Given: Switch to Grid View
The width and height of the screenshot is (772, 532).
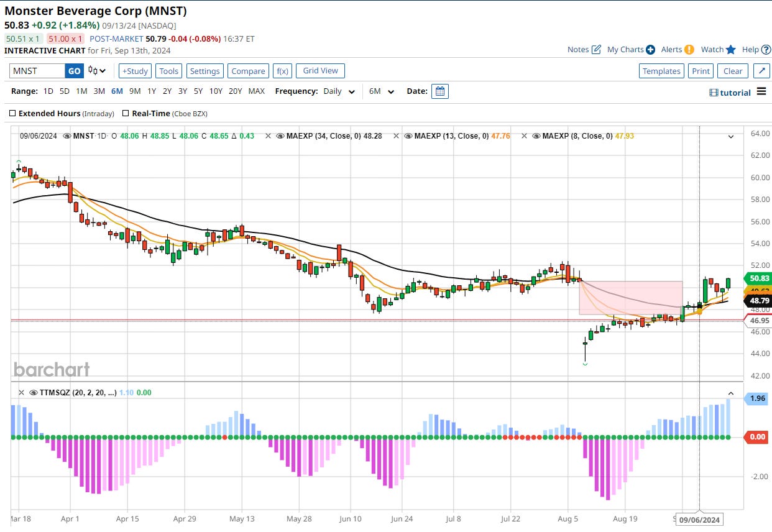Looking at the screenshot, I should tap(320, 71).
